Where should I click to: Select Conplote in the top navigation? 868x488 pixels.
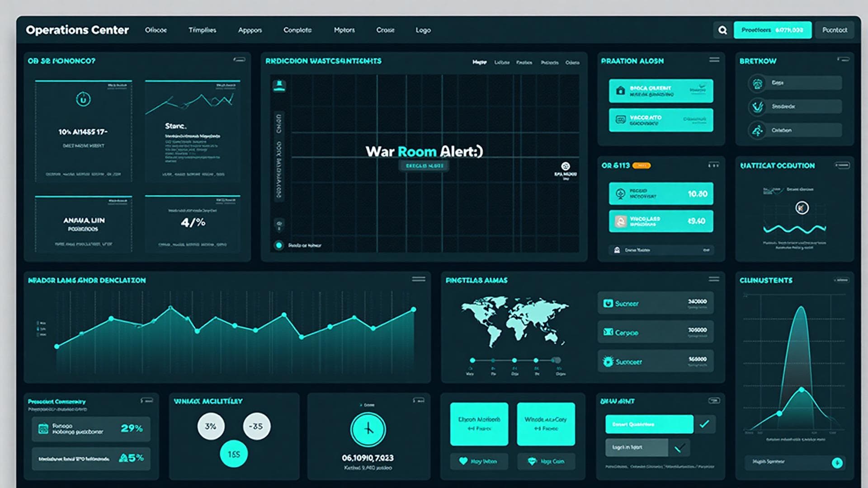click(297, 30)
